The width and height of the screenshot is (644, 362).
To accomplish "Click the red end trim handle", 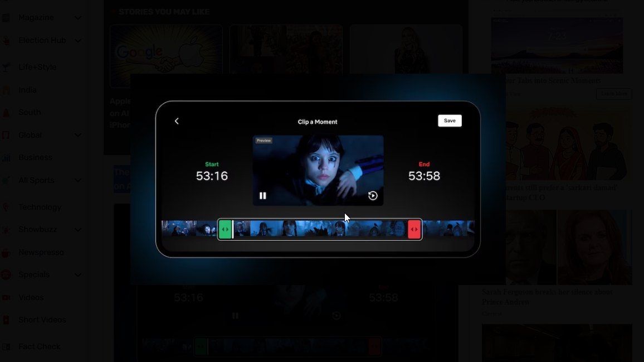I will point(414,229).
